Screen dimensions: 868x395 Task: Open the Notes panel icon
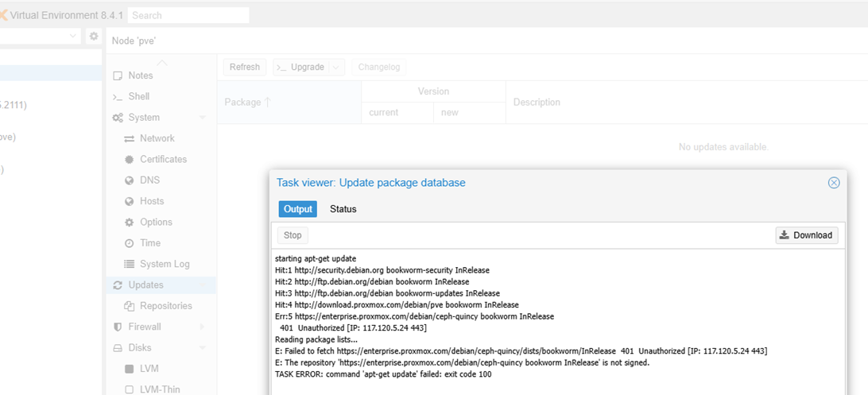tap(117, 76)
